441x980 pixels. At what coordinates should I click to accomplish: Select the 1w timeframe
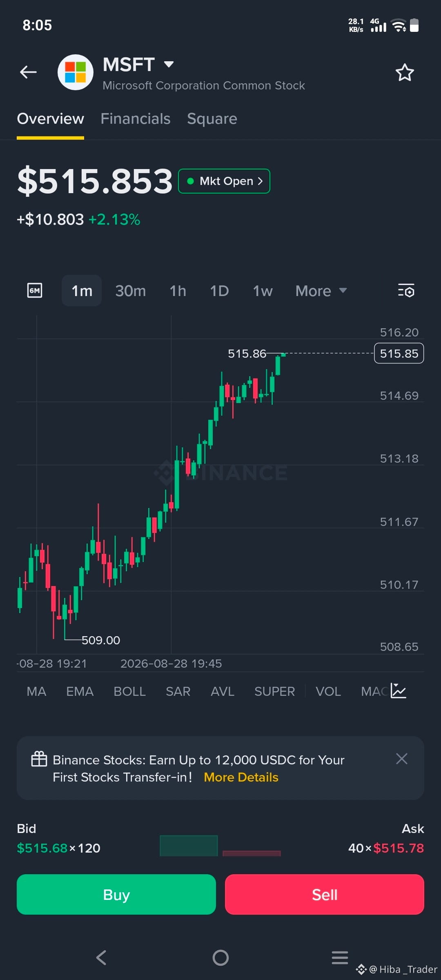coord(263,291)
